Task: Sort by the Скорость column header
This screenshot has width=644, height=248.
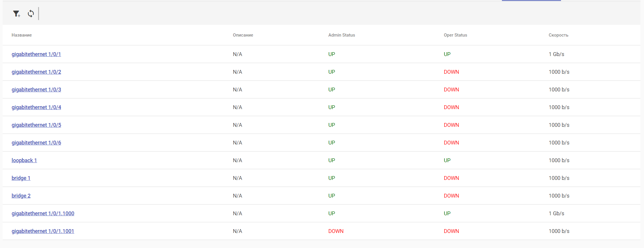Action: coord(558,35)
